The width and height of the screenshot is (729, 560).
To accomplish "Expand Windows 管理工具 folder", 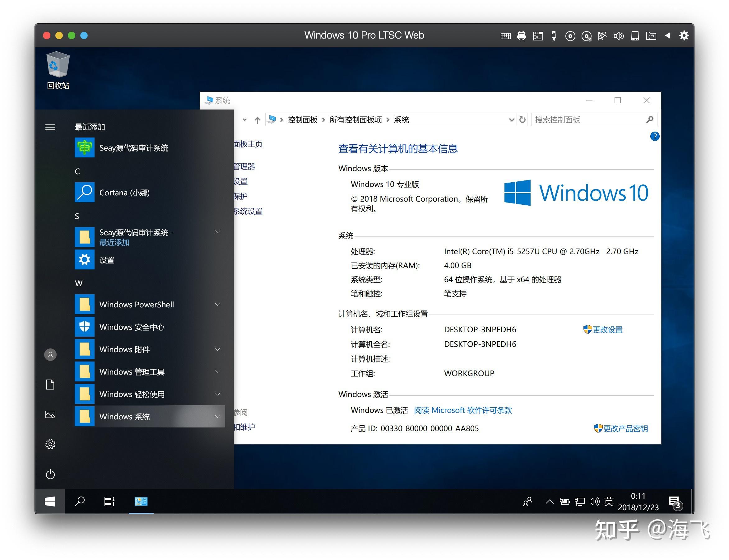I will [x=217, y=371].
